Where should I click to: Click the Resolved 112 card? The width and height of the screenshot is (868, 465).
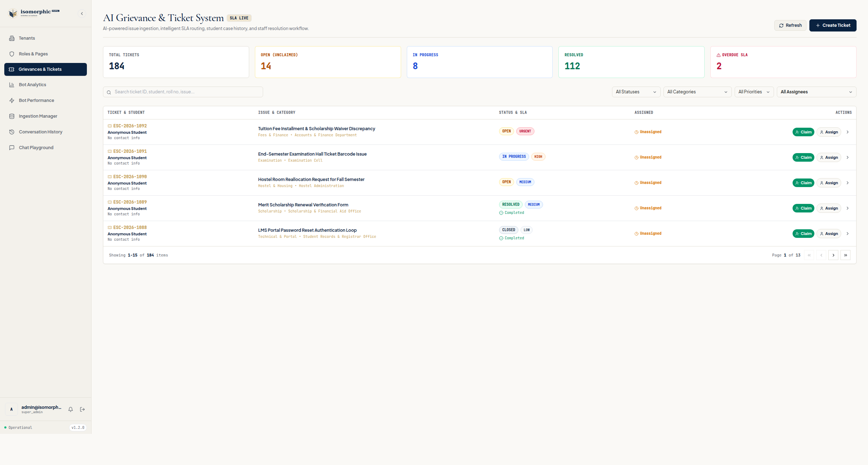(631, 62)
